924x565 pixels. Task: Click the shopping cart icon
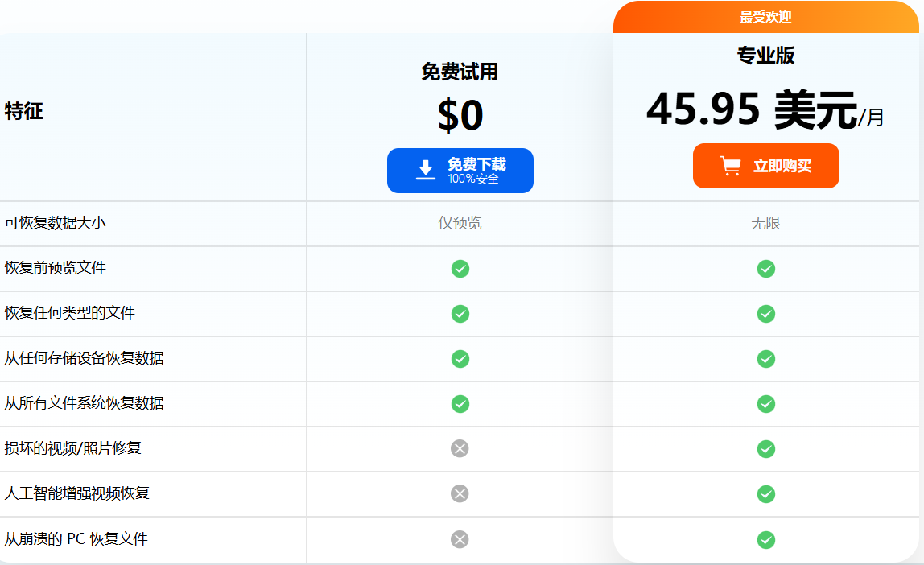point(730,166)
